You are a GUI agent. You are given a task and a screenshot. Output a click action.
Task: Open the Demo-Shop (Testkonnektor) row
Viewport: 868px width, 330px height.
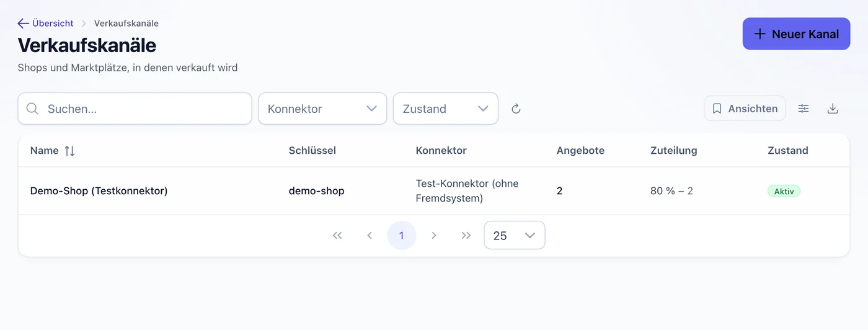[x=434, y=191]
